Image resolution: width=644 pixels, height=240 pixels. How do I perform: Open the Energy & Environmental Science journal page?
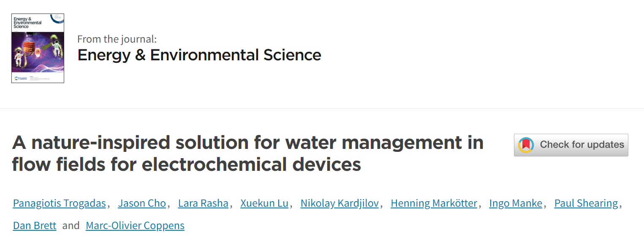point(199,55)
